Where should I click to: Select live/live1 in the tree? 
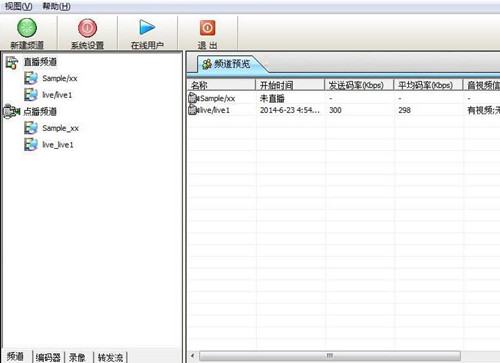coord(57,95)
